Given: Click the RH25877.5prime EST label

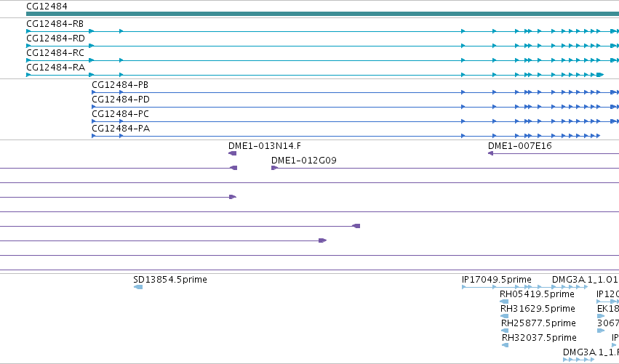Looking at the screenshot, I should coord(538,323).
